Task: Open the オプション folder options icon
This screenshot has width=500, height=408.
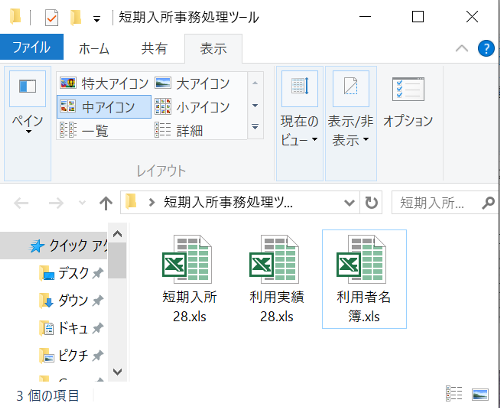Action: 408,103
